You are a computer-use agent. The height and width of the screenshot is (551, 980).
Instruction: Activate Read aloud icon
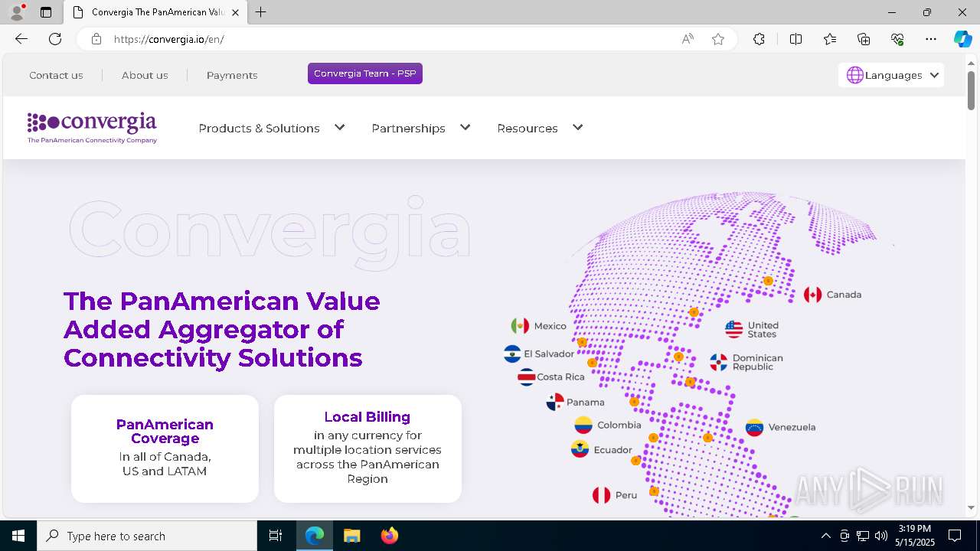[x=688, y=39]
